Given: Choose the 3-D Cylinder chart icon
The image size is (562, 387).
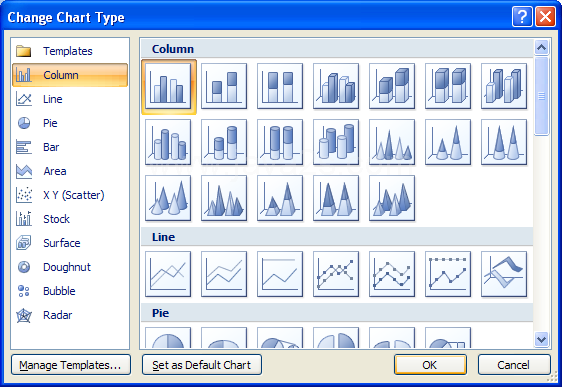Looking at the screenshot, I should click(x=336, y=142).
